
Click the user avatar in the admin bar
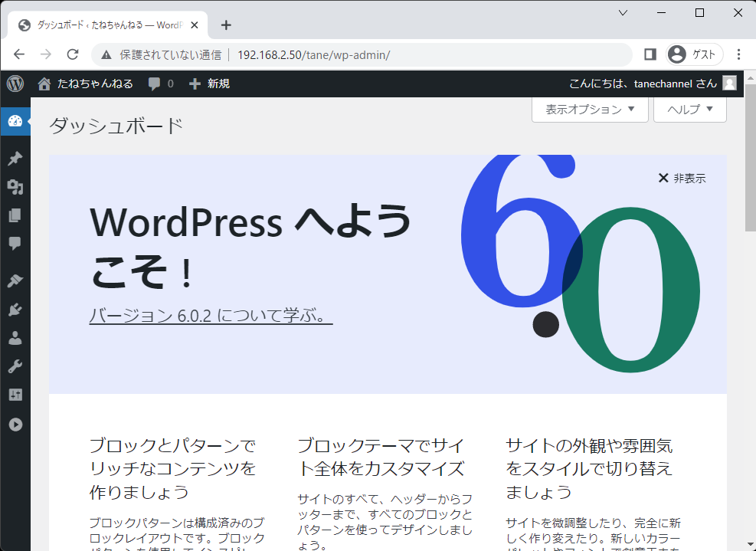click(729, 84)
